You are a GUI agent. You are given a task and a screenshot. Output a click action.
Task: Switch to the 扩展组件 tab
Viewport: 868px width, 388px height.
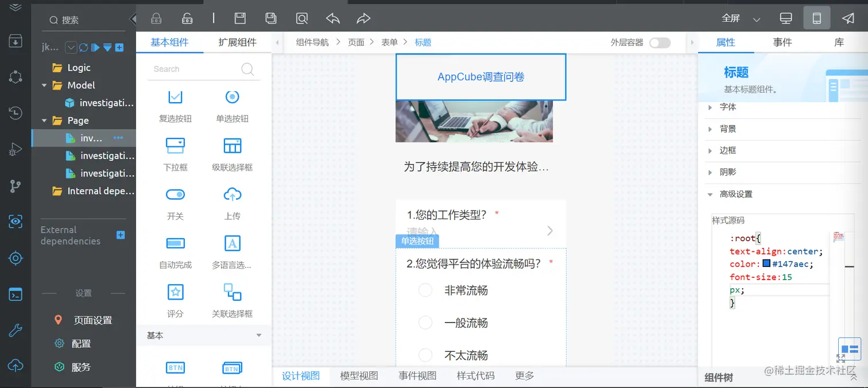(x=237, y=42)
